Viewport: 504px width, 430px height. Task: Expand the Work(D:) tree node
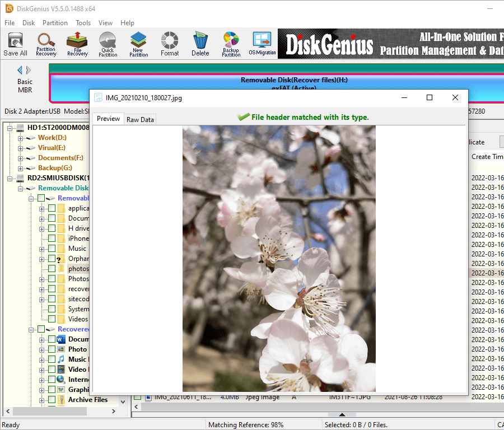coord(21,138)
